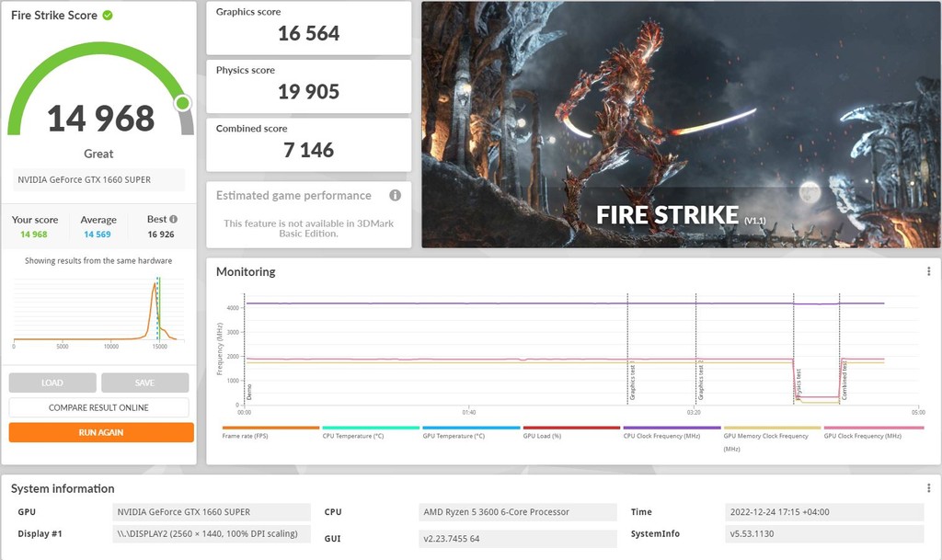Click the info icon in Estimated game performance
This screenshot has height=560, width=942.
[395, 196]
